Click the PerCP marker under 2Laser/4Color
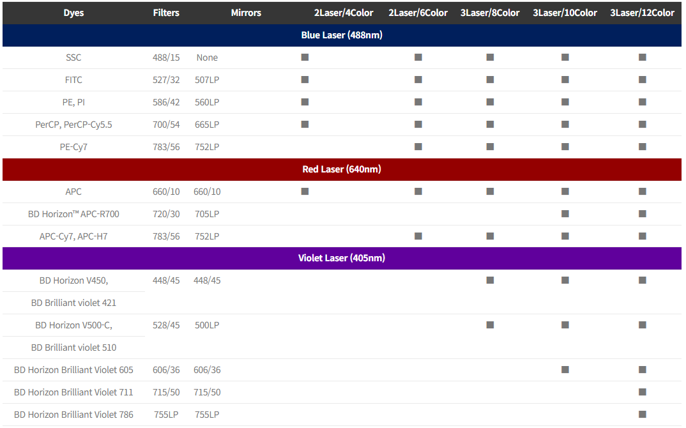This screenshot has height=428, width=686. [x=305, y=124]
